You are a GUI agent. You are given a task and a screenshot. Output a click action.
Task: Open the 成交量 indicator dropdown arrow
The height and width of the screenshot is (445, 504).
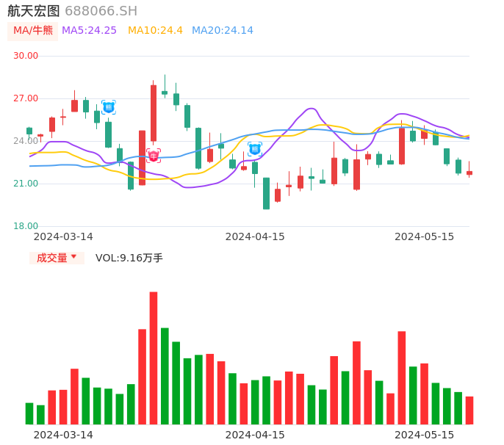(x=73, y=257)
